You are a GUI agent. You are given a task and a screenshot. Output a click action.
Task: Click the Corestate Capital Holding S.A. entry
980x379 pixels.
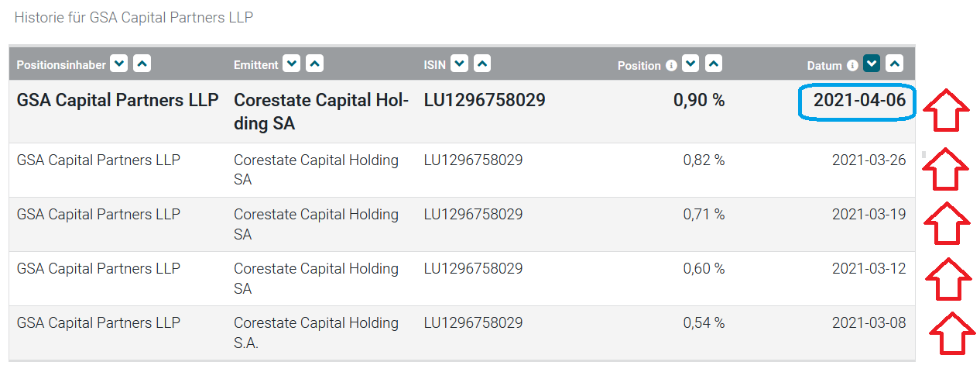pyautogui.click(x=316, y=332)
